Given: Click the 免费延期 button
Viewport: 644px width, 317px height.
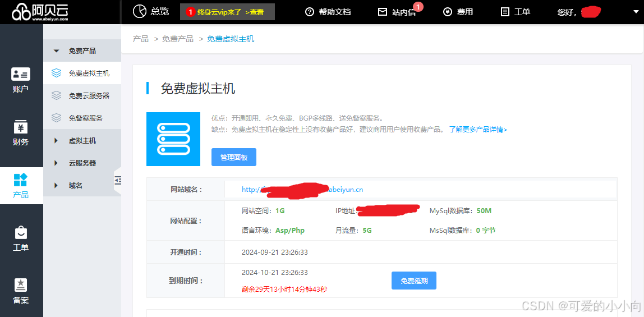Looking at the screenshot, I should click(414, 281).
